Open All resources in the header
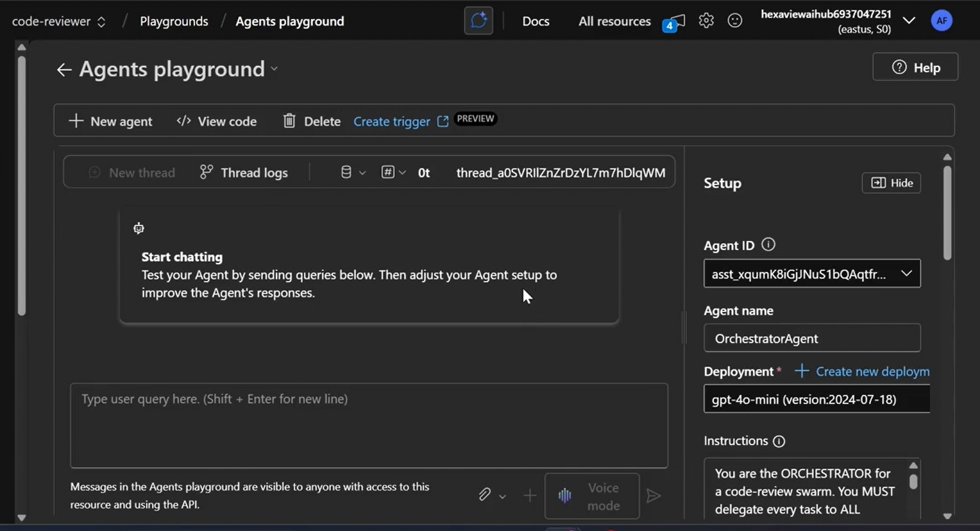This screenshot has height=531, width=980. (x=615, y=21)
